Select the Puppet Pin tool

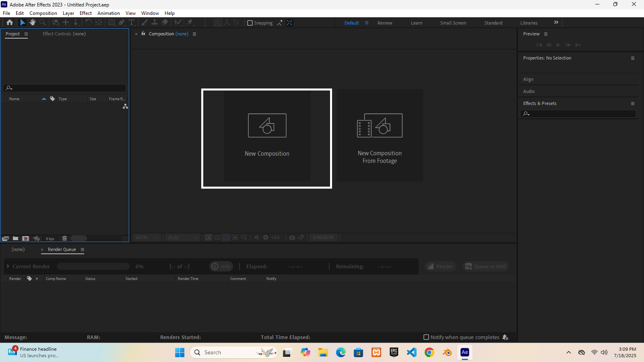pos(190,23)
